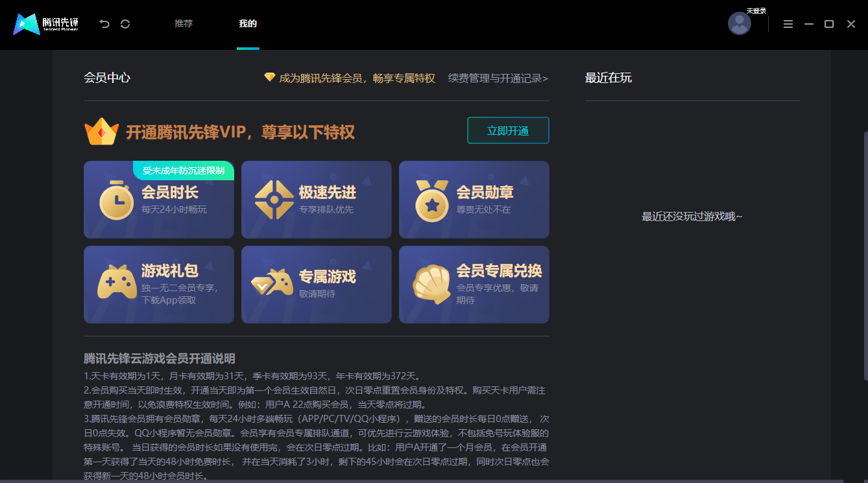
Task: Open the hamburger menu in the title bar
Action: pyautogui.click(x=788, y=23)
